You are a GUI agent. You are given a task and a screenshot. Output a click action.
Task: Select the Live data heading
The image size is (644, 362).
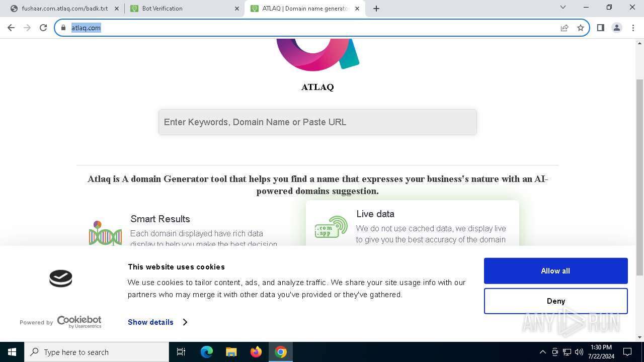point(375,214)
